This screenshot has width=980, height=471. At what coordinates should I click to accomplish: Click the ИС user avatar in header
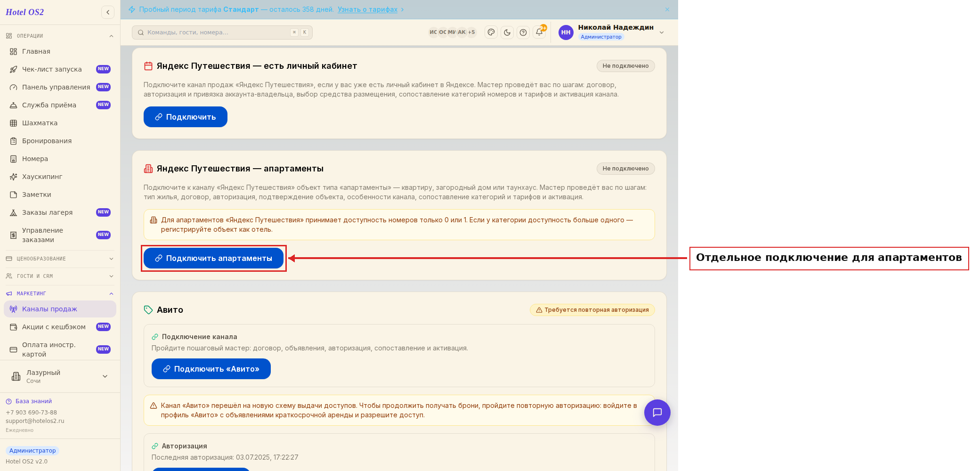pos(433,32)
